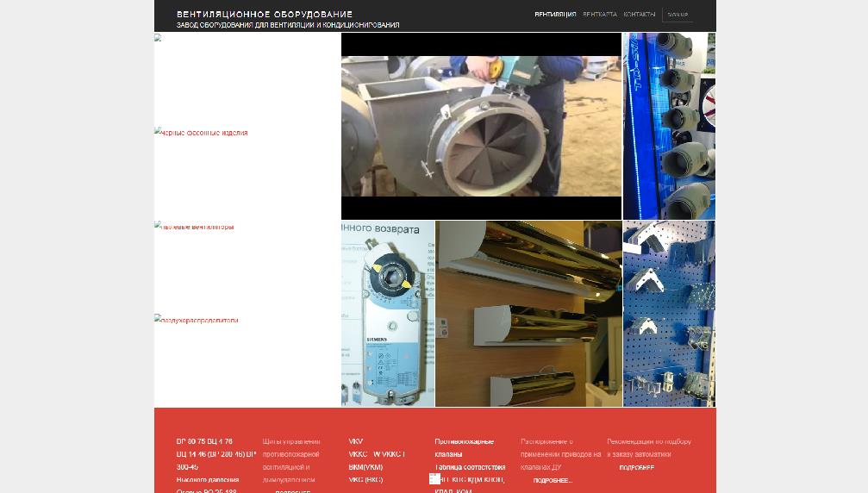Go to the Контакты page
Image resolution: width=868 pixels, height=493 pixels.
[x=639, y=15]
